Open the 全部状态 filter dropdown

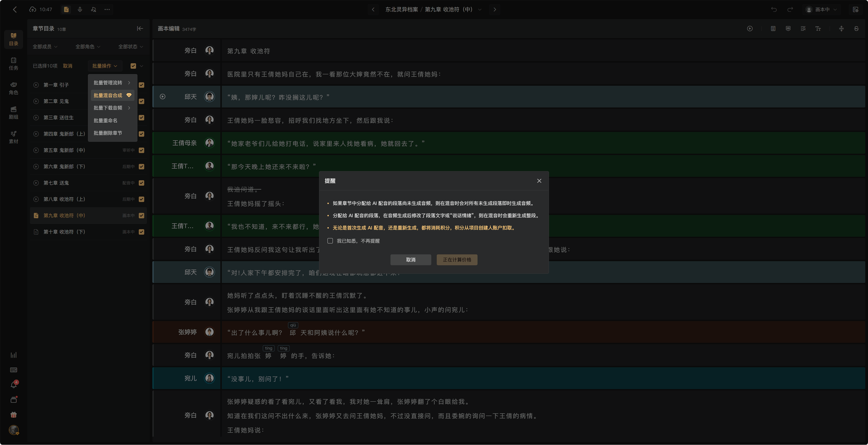(131, 47)
